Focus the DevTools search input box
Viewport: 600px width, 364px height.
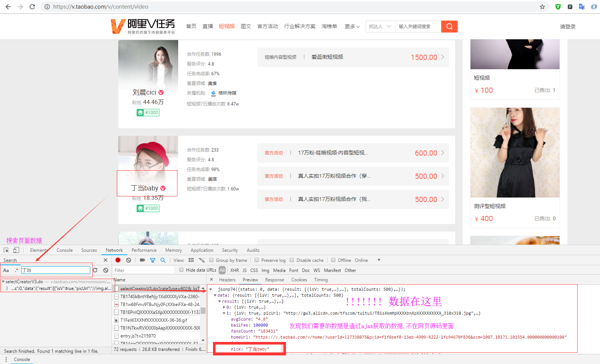click(56, 270)
